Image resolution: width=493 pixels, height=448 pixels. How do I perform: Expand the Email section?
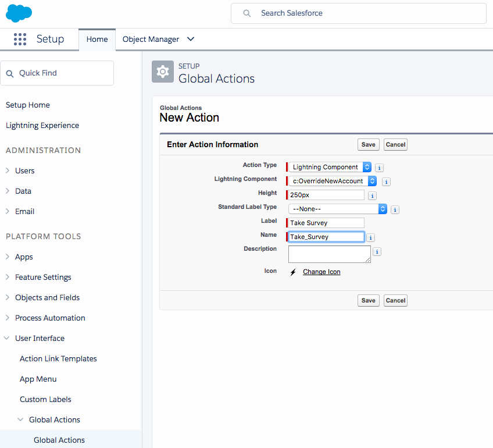(8, 211)
